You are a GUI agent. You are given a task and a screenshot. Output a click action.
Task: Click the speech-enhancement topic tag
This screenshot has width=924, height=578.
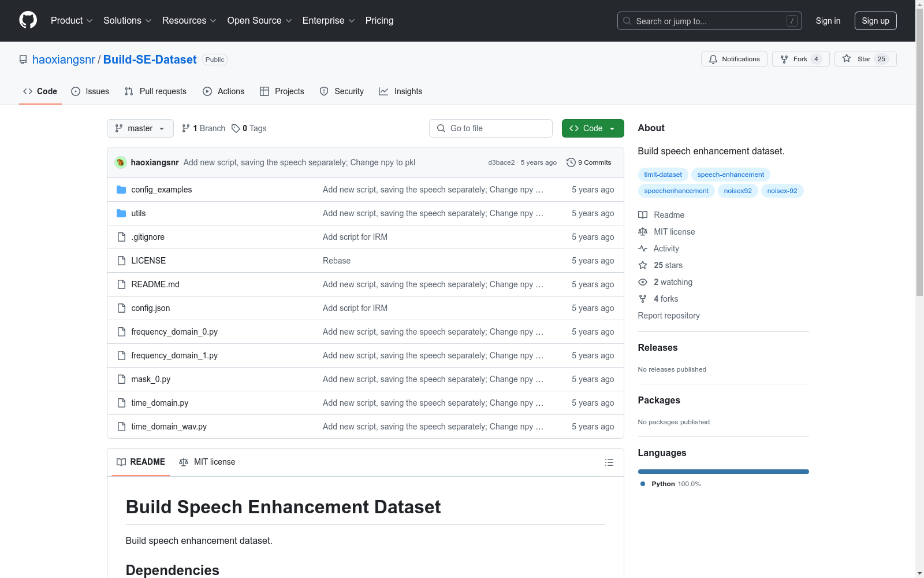731,175
